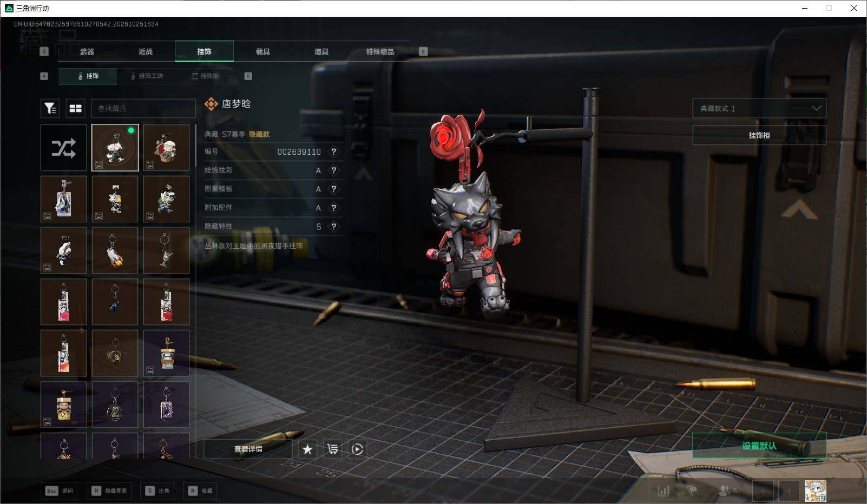
Task: Add a teammate in the second empty plus slot
Action: pos(789,491)
